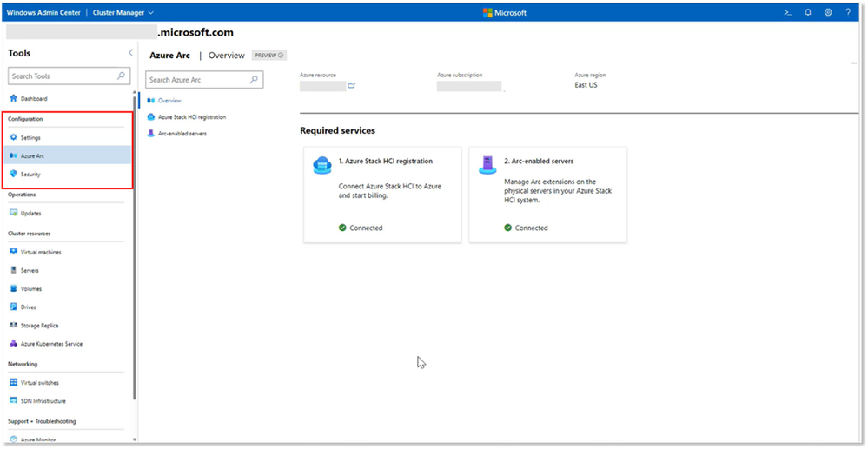Click the PREVIEW badge
Viewport: 868px width, 449px height.
[269, 56]
